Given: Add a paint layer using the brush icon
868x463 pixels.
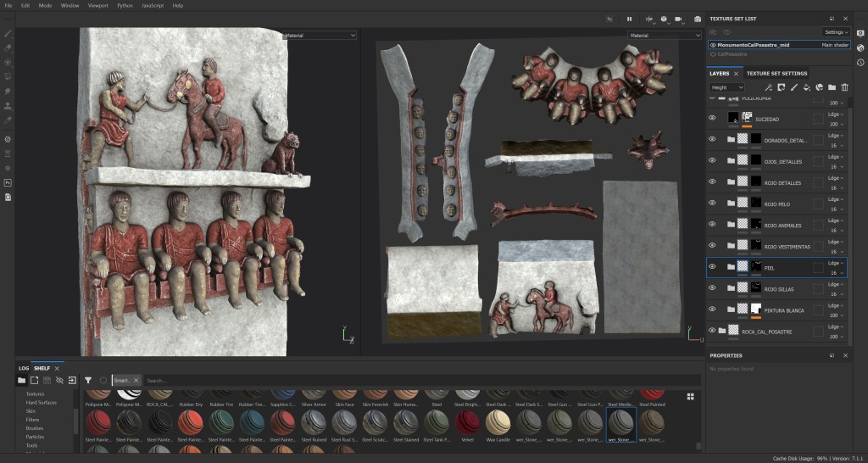Looking at the screenshot, I should tap(793, 87).
